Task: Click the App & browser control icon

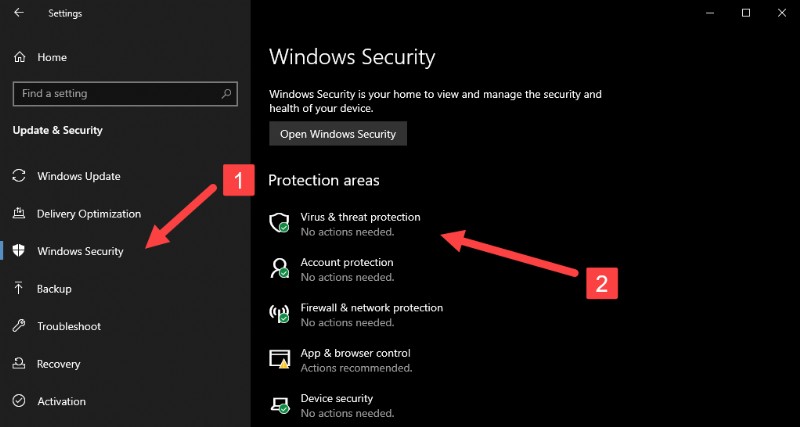Action: tap(280, 359)
